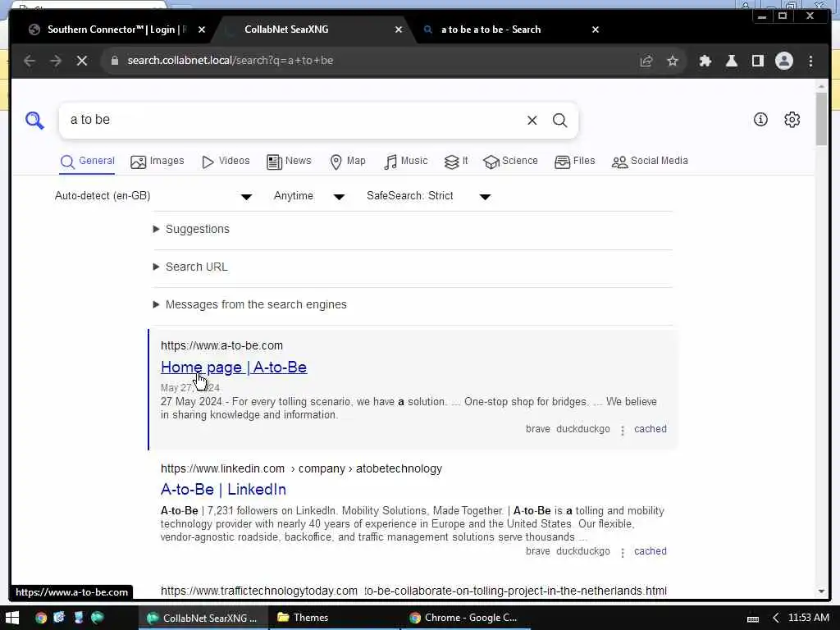Click the 11:53 AM taskbar clock
This screenshot has width=840, height=630.
click(808, 618)
